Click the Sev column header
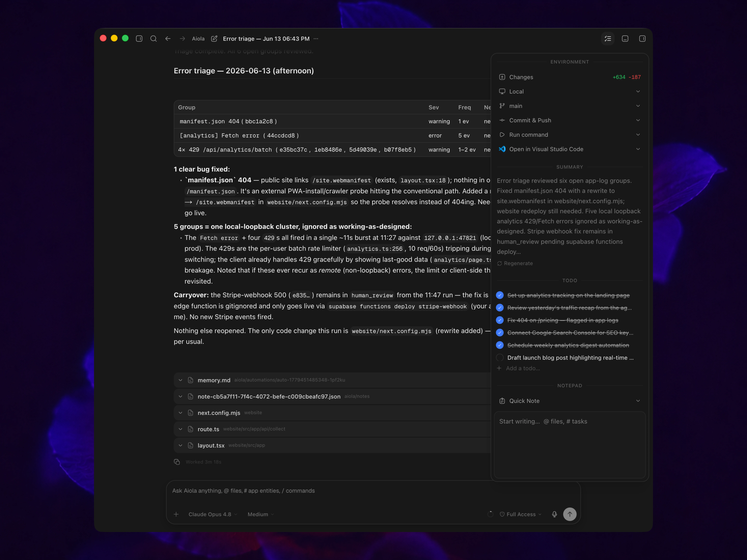Image resolution: width=747 pixels, height=560 pixels. [x=434, y=107]
